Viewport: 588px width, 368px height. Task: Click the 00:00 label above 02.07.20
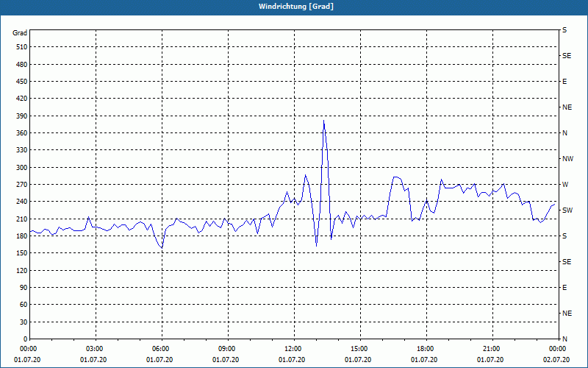pos(559,349)
